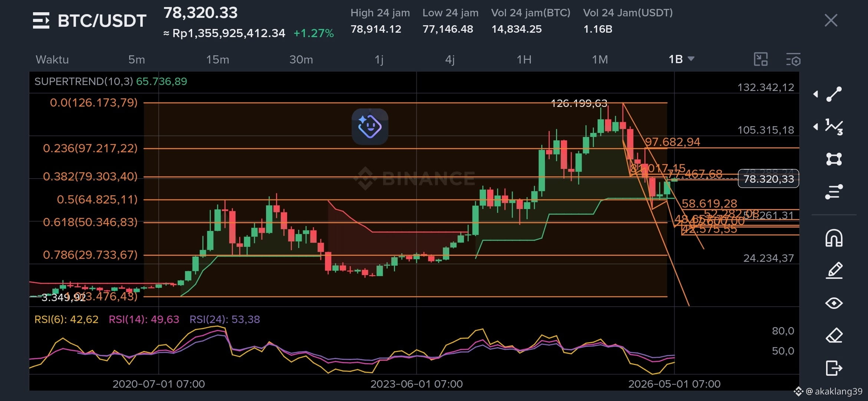
Task: Tap the RSI(6): 42,62 label
Action: tap(66, 319)
